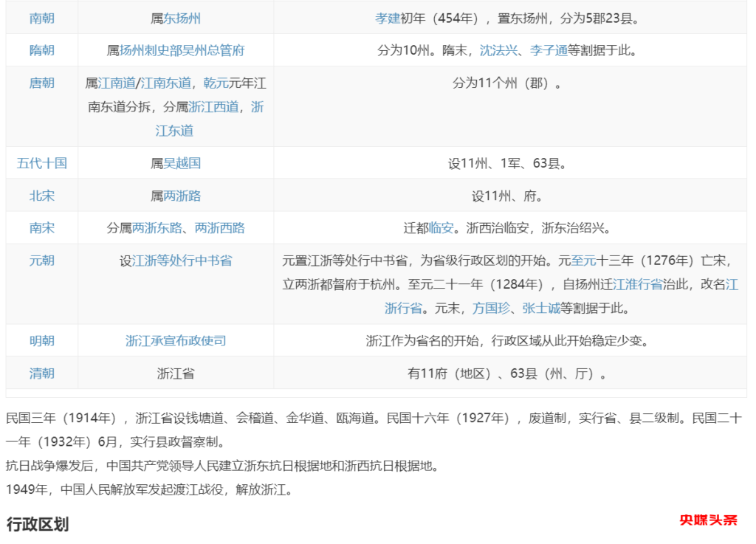Open the 五代十国 link

coord(42,163)
